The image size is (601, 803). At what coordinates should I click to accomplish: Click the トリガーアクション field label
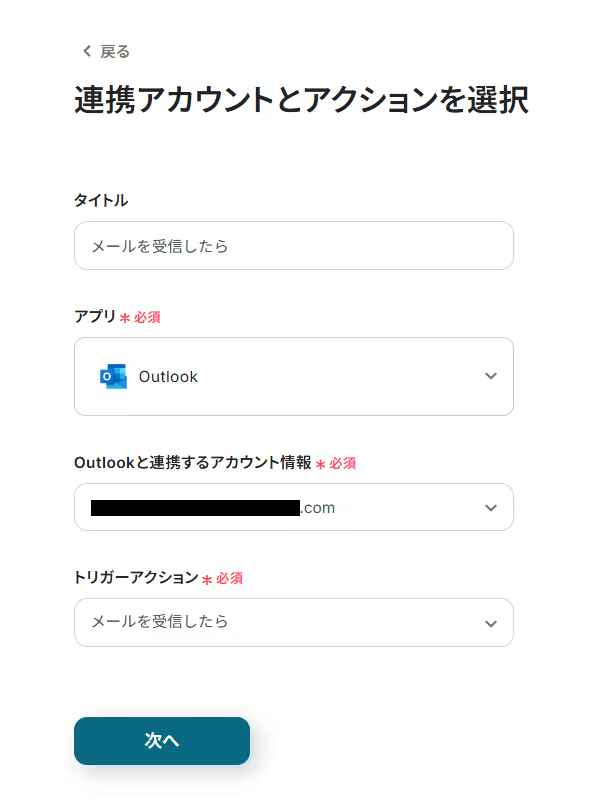coord(136,577)
